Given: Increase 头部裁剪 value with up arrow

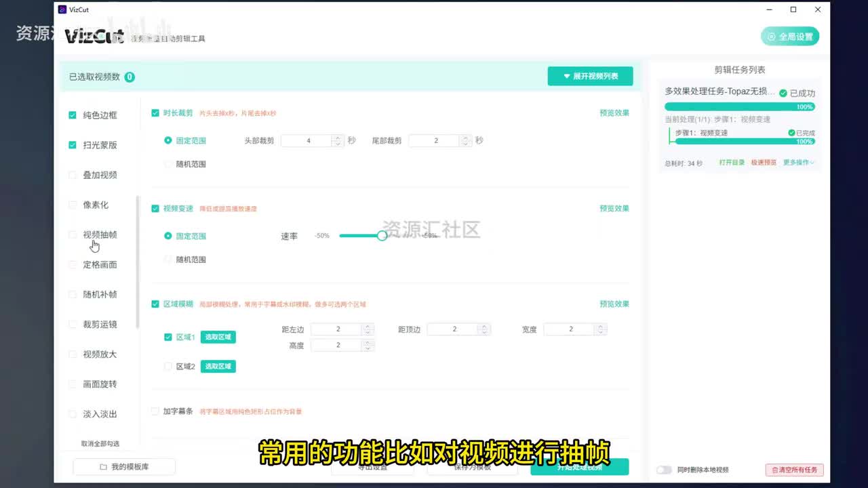Looking at the screenshot, I should pyautogui.click(x=338, y=138).
